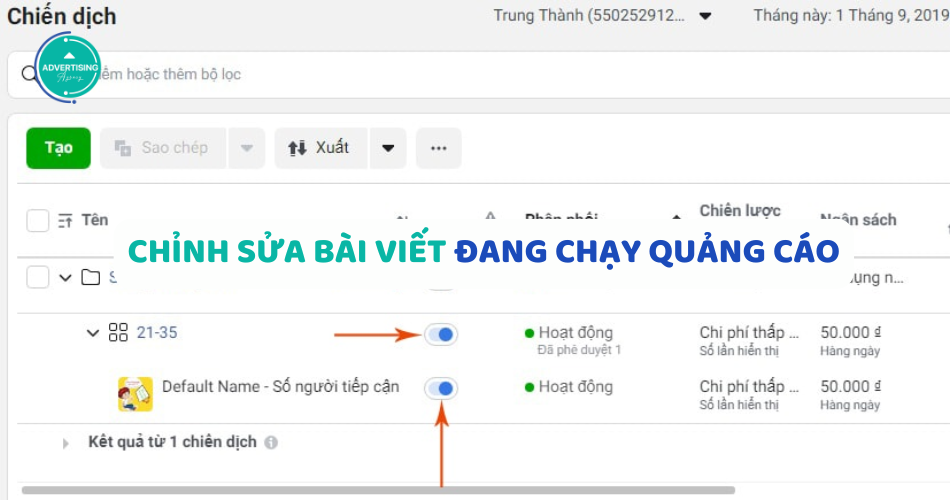Toggle off the 21-35 ad set switch
This screenshot has width=950, height=500.
click(440, 335)
